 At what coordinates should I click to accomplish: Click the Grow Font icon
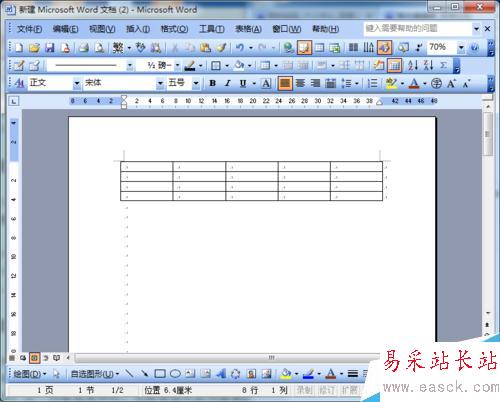click(451, 83)
